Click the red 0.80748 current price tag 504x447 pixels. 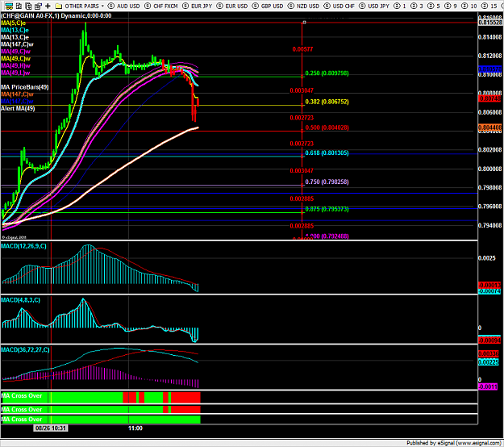point(489,98)
